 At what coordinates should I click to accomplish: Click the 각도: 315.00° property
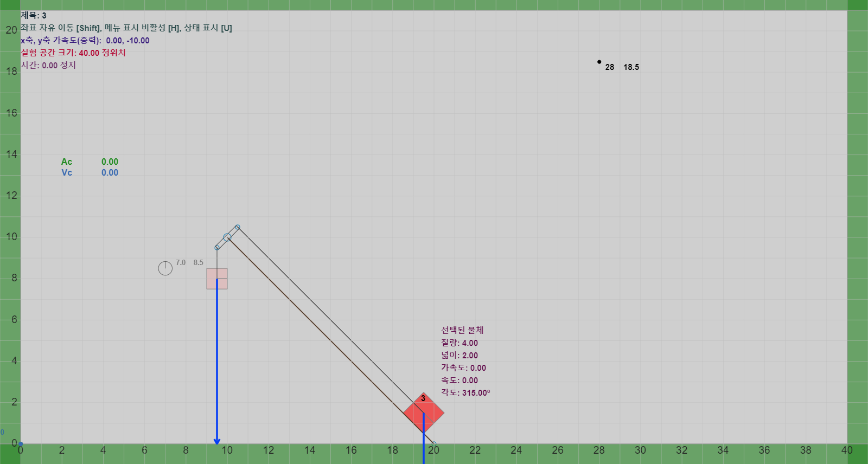[465, 392]
